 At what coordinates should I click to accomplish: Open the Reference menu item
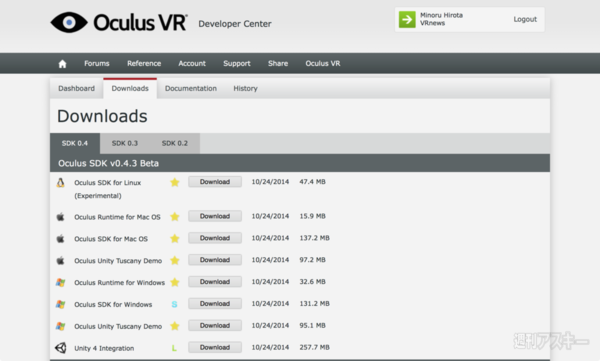click(x=144, y=64)
